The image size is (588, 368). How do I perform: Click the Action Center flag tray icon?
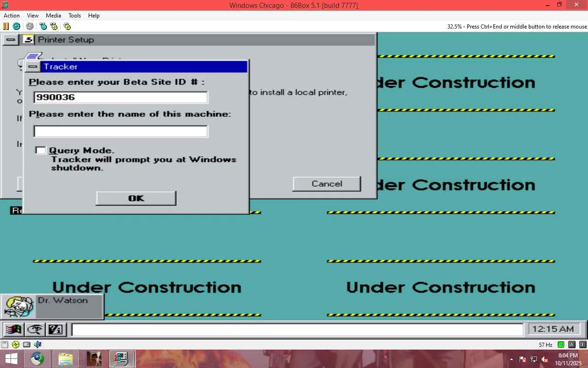tap(523, 359)
